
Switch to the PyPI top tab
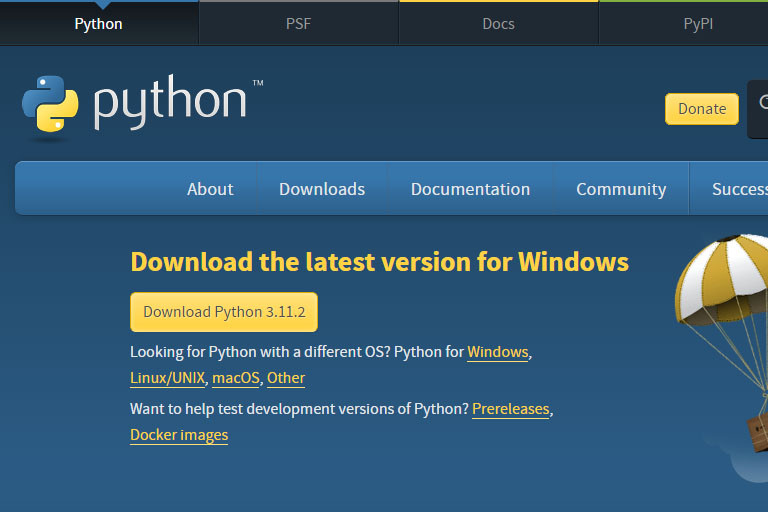tap(698, 24)
